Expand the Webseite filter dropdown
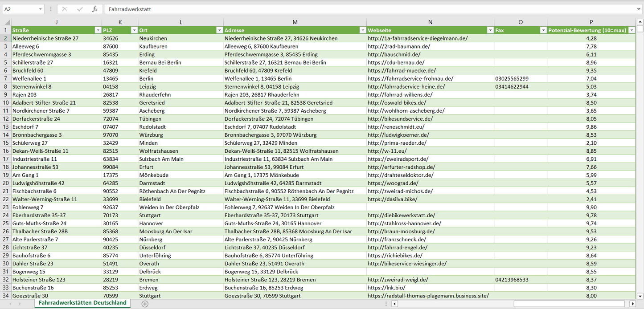Image resolution: width=644 pixels, height=309 pixels. 490,30
